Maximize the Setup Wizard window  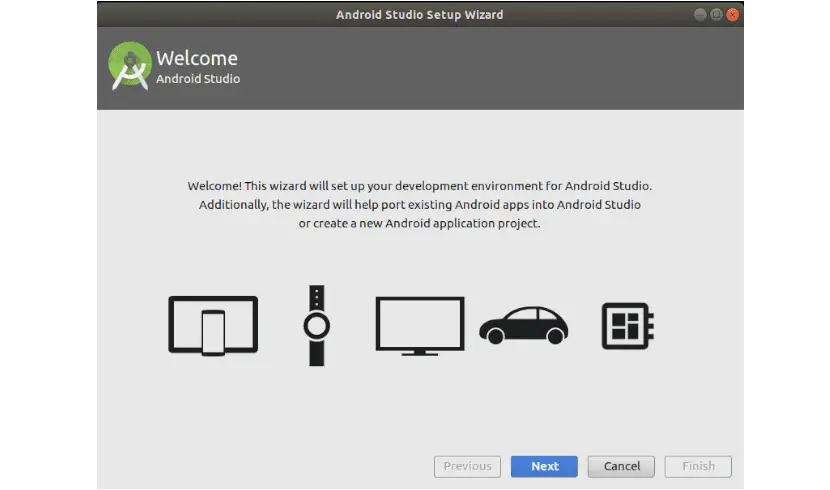click(x=716, y=15)
